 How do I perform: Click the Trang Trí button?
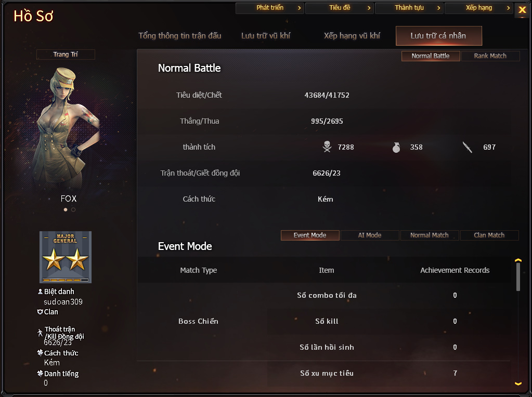pos(66,54)
